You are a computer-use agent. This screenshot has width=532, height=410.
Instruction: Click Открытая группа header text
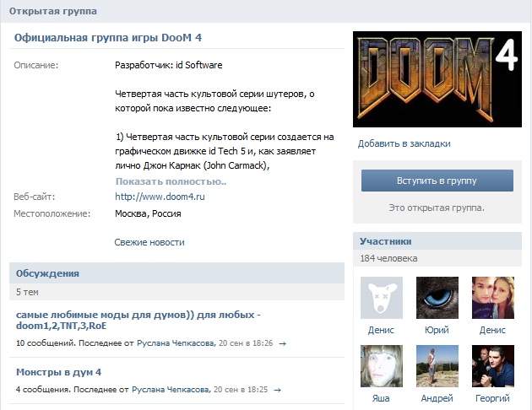click(53, 11)
